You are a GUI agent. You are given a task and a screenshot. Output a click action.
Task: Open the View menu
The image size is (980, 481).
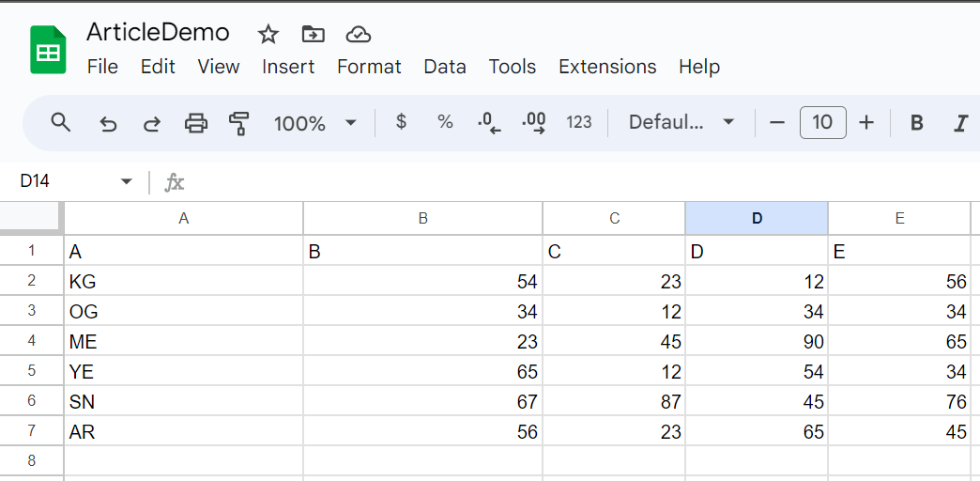pos(219,67)
